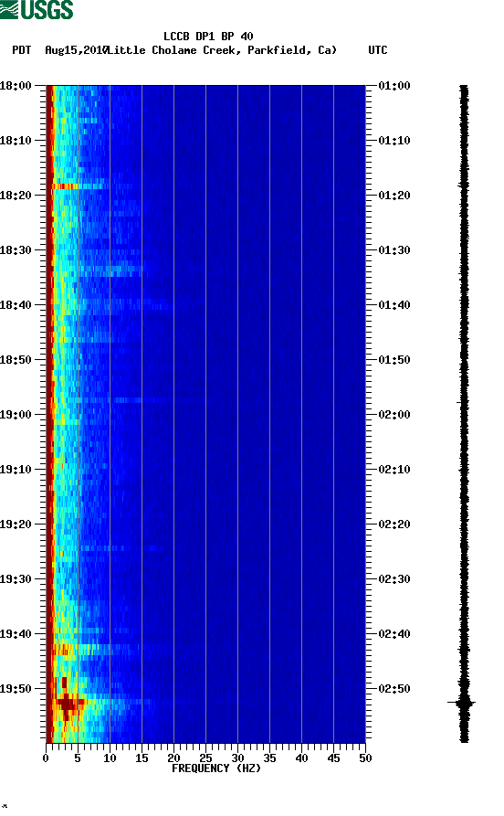Viewport: 504px width, 816px height.
Task: Click the 02:50 UTC time label
Action: (394, 688)
